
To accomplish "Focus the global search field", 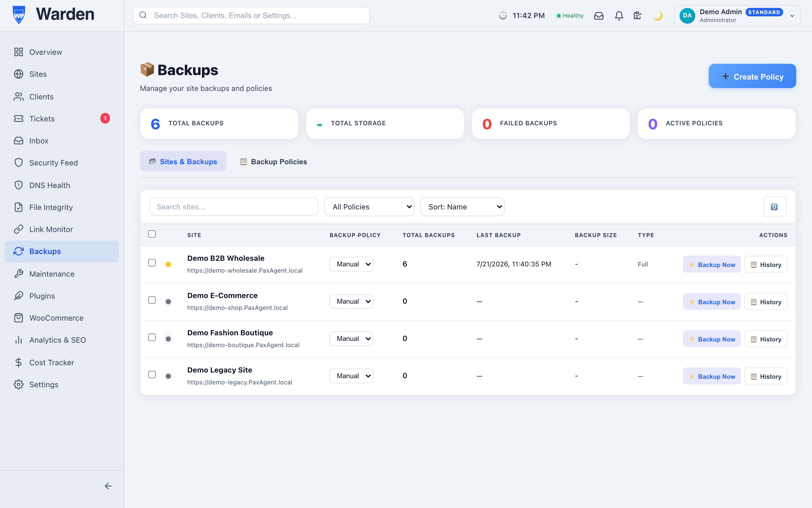I will point(251,16).
